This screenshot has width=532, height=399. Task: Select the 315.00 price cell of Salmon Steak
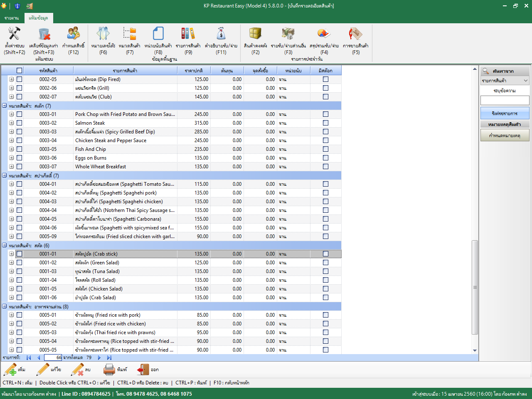[194, 123]
